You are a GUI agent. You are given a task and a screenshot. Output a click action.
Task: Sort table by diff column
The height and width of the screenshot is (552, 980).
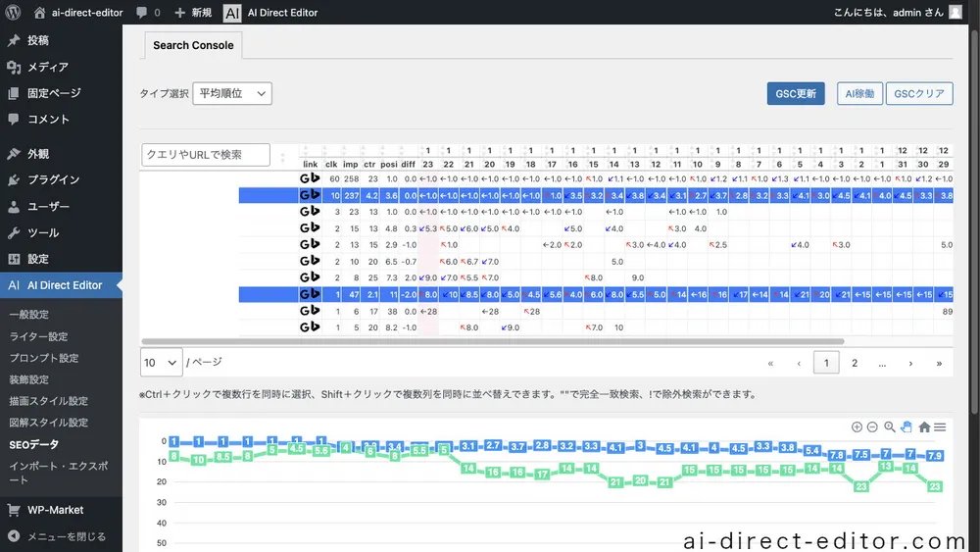pyautogui.click(x=408, y=165)
